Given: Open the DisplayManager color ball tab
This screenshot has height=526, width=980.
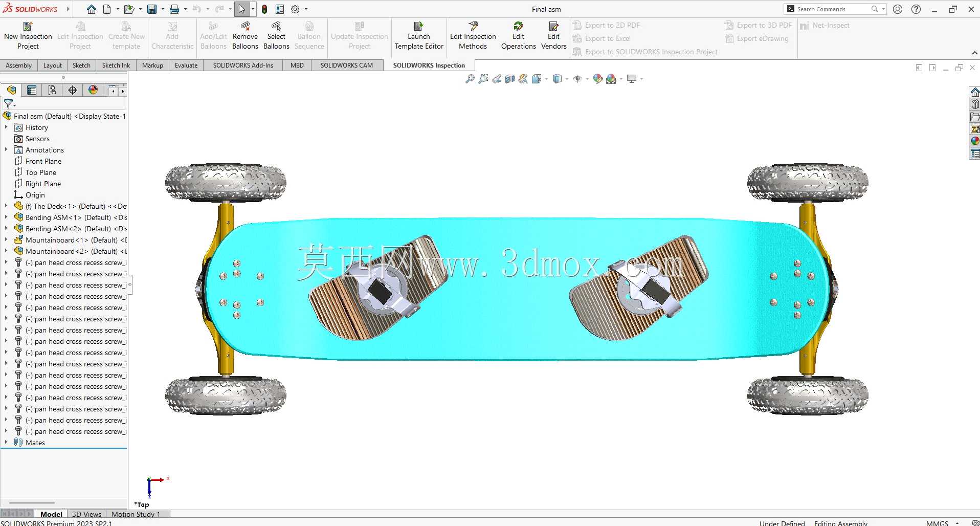Looking at the screenshot, I should pyautogui.click(x=93, y=90).
